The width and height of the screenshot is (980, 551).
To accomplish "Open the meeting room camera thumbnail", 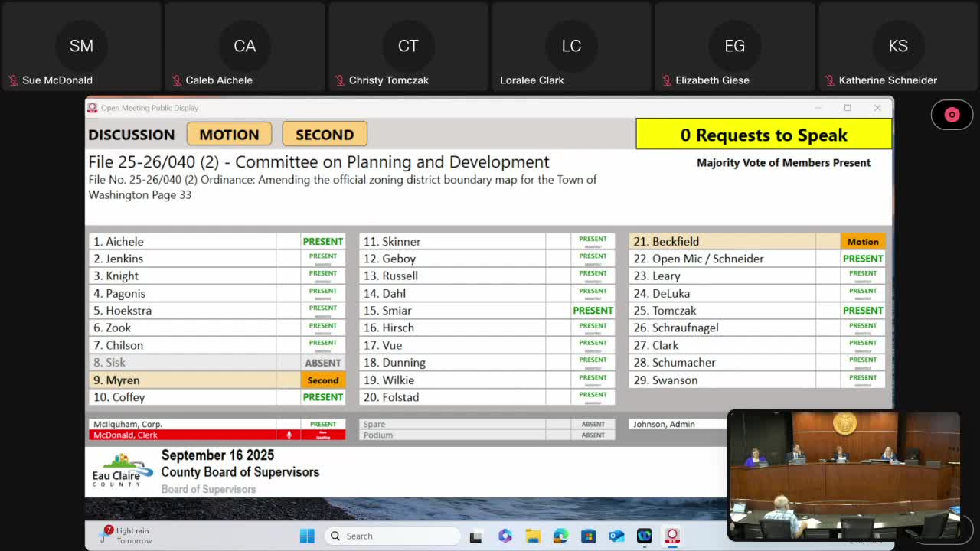I will 843,474.
